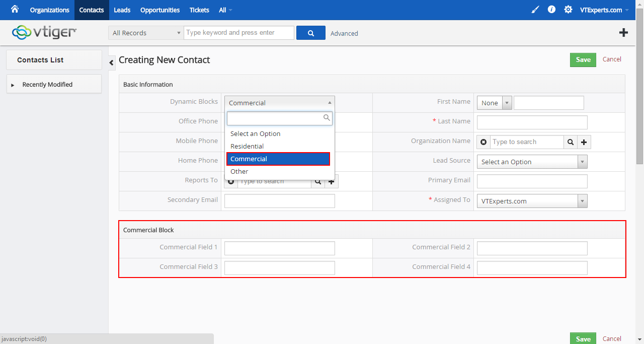Click the 'Creating New Contact' heading
This screenshot has height=344, width=644.
tap(164, 60)
